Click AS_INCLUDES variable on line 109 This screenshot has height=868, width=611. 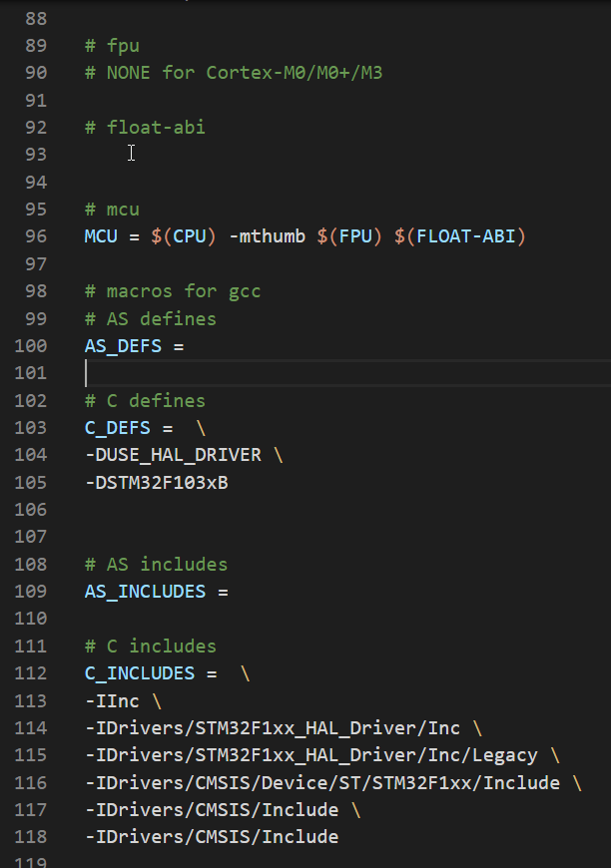[145, 592]
